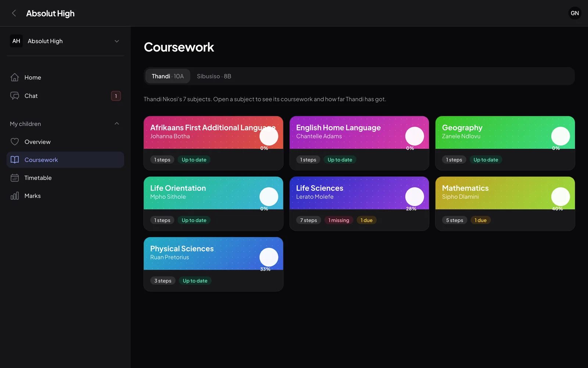This screenshot has height=368, width=588.
Task: Click the Chat speech bubble icon
Action: (15, 96)
